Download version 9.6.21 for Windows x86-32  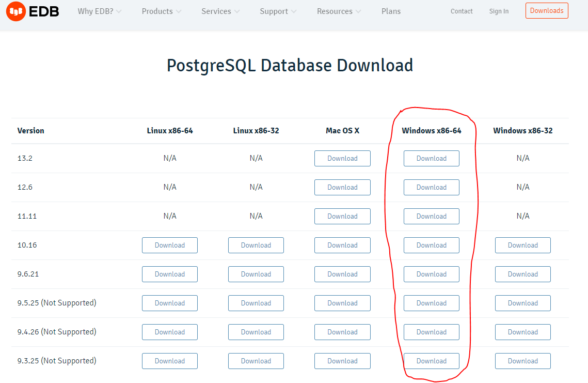click(523, 274)
